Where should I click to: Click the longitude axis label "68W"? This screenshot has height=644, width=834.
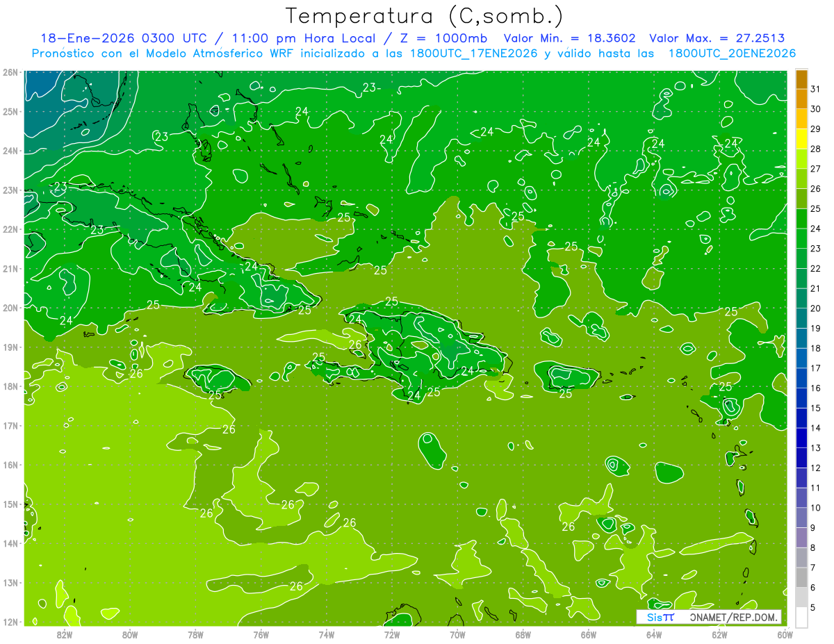coord(523,634)
